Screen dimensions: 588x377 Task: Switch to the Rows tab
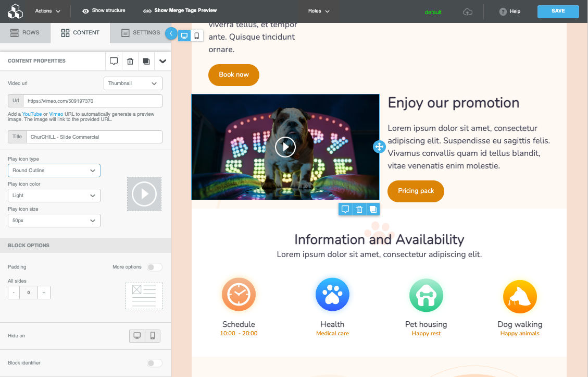click(25, 32)
